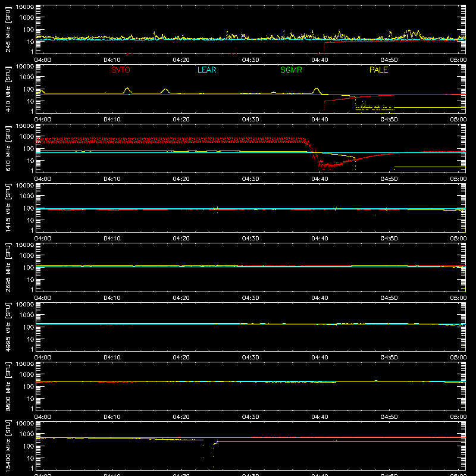Click 04:30 time label under 610 MHz plot
This screenshot has width=476, height=476.
pos(250,179)
